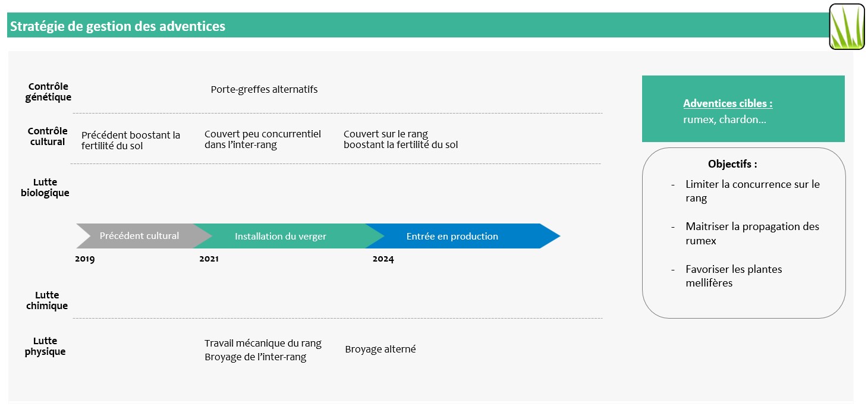Click the Contrôle cultural row label
Image resolution: width=868 pixels, height=406 pixels.
[48, 136]
